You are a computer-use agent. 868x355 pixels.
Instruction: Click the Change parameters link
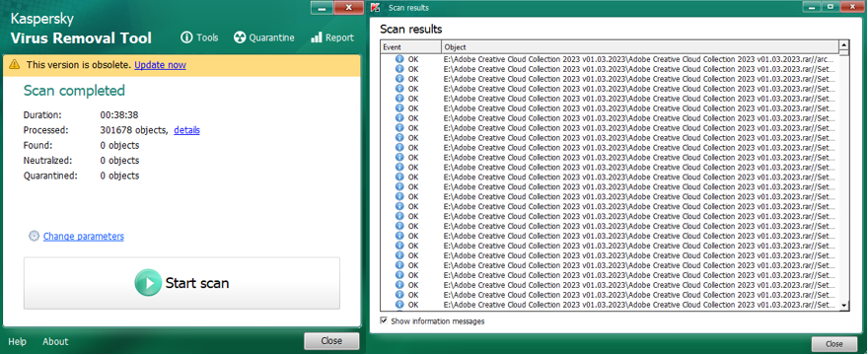pos(84,236)
